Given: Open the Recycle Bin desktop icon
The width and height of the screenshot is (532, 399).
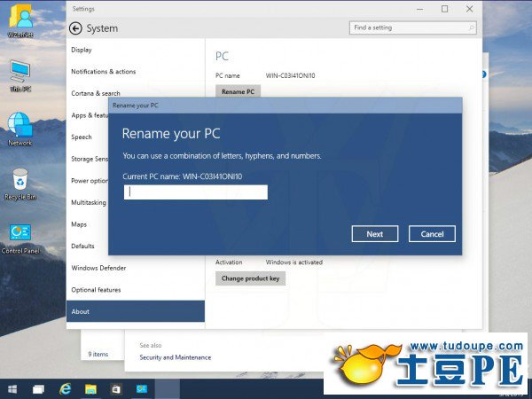Looking at the screenshot, I should 20,184.
